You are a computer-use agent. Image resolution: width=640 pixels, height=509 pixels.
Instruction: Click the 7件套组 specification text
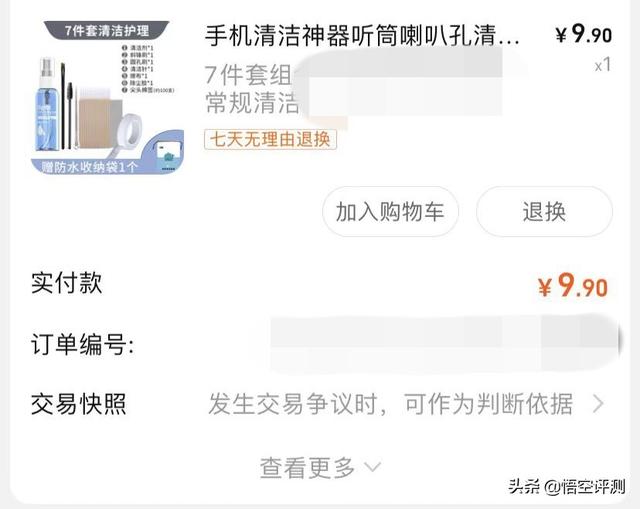[248, 75]
